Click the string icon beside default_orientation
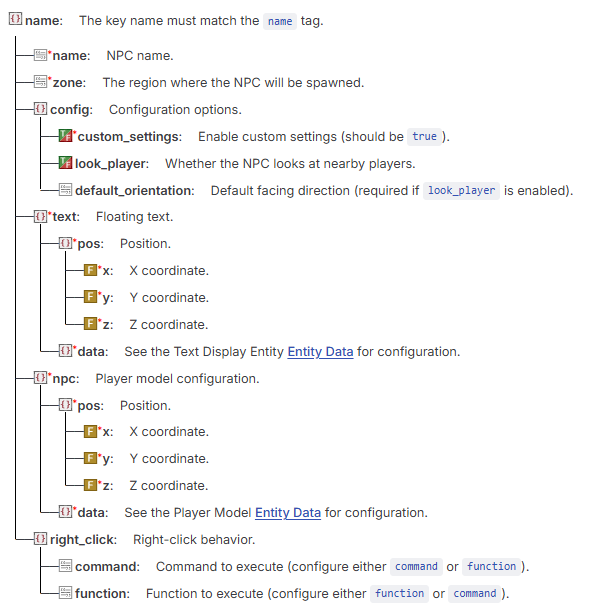 click(x=65, y=190)
